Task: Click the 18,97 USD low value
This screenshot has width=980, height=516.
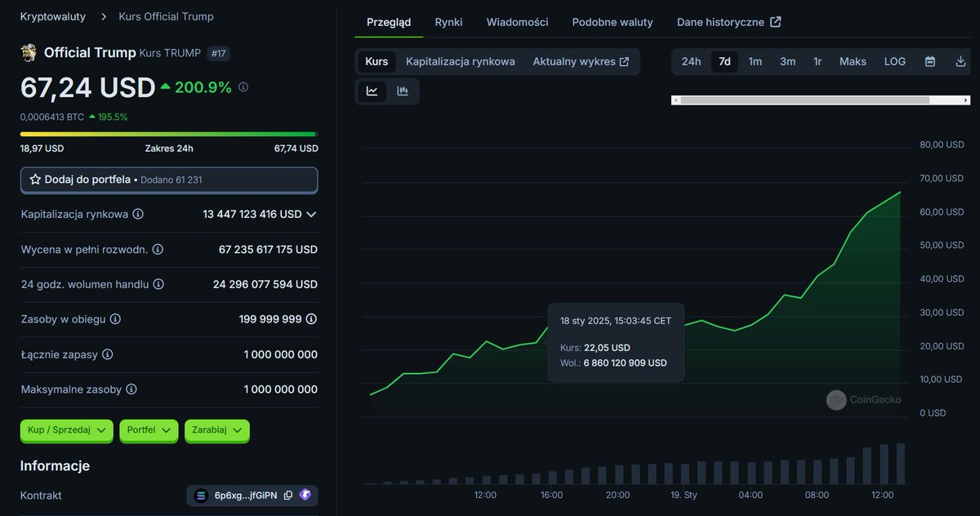Action: [x=42, y=149]
